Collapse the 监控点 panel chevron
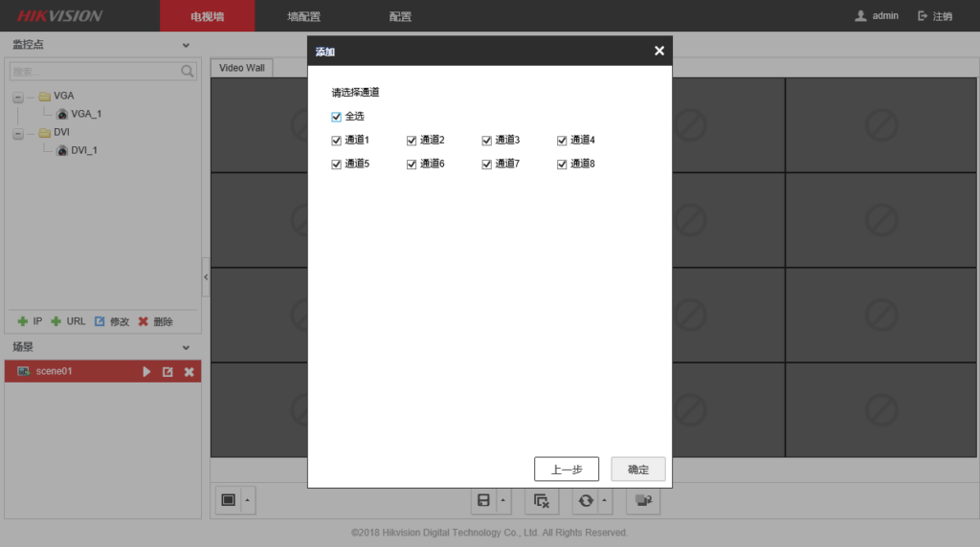Screen dimensions: 980x547 [x=186, y=45]
